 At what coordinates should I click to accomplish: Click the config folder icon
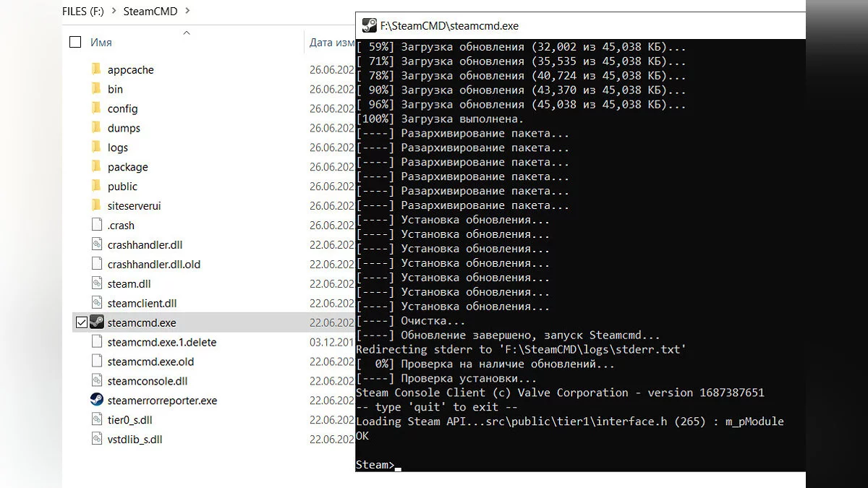click(96, 108)
